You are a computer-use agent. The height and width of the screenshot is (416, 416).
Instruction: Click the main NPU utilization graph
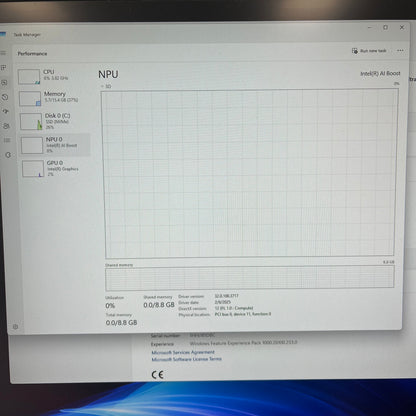[x=250, y=173]
